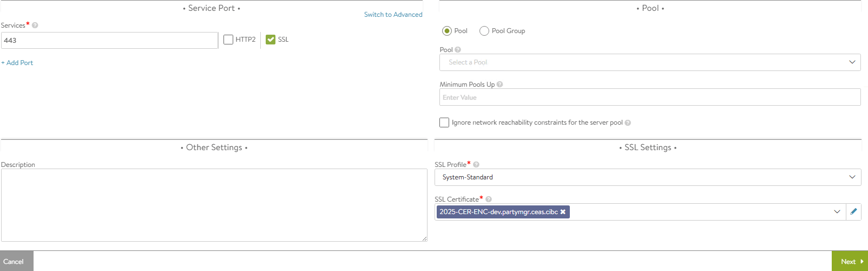Expand the SSL Profile System-Standard dropdown

(x=647, y=177)
